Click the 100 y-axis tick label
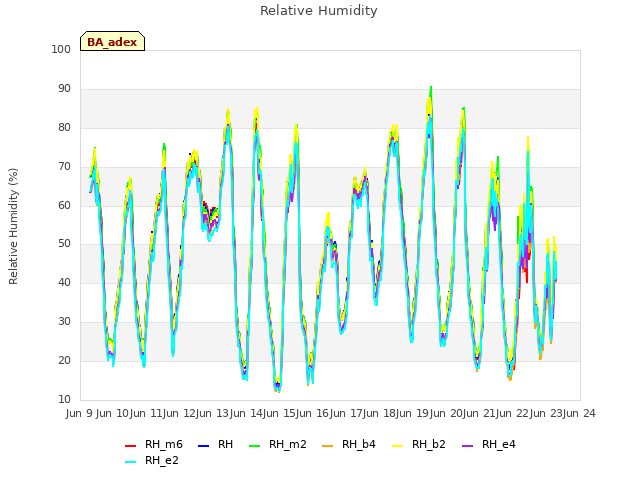 [x=61, y=49]
